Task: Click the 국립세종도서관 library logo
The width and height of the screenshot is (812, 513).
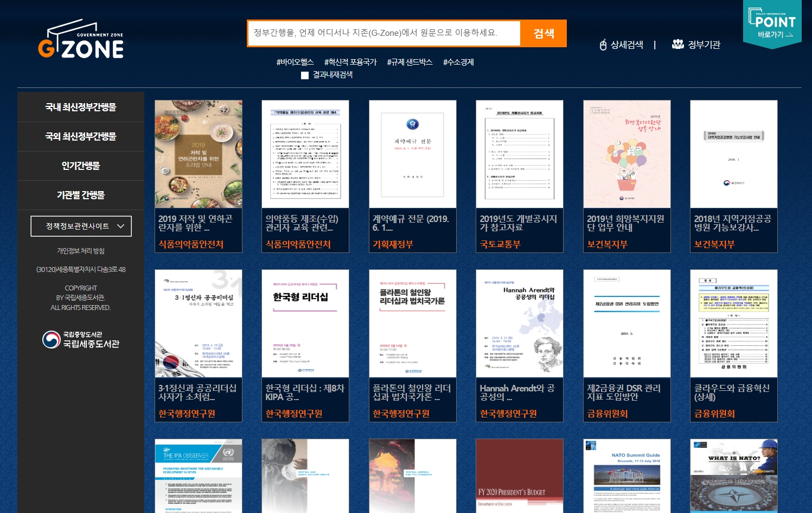Action: point(81,339)
